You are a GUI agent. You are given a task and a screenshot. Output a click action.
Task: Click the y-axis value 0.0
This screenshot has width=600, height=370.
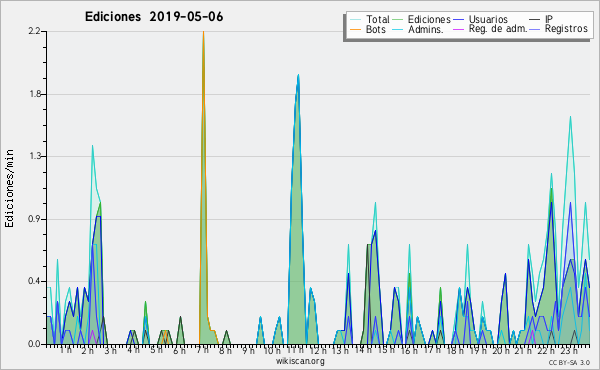[x=34, y=344]
